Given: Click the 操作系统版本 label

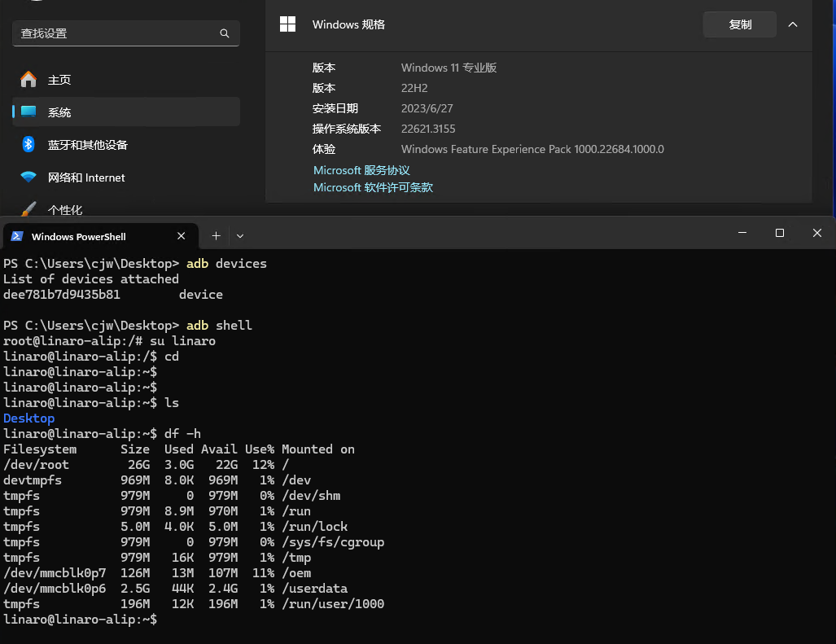Looking at the screenshot, I should point(347,129).
